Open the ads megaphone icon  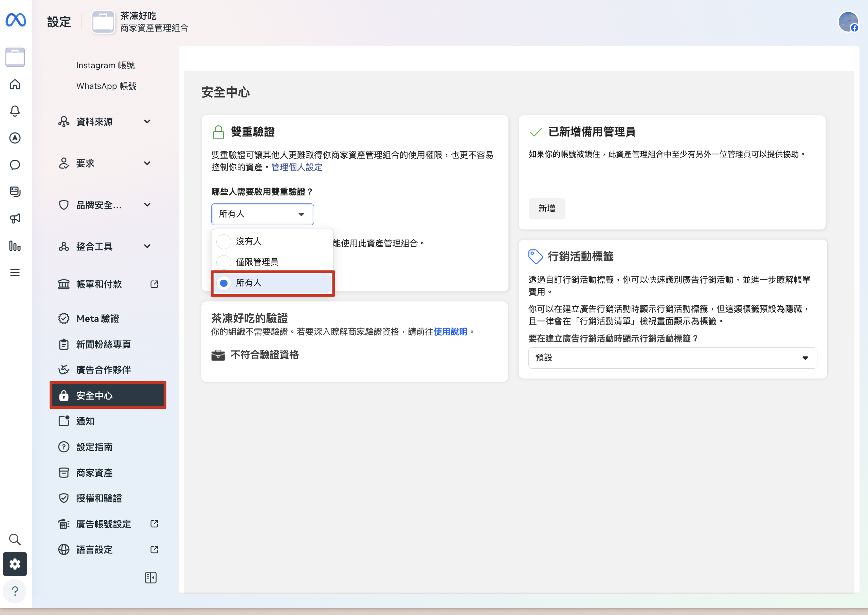[x=15, y=218]
